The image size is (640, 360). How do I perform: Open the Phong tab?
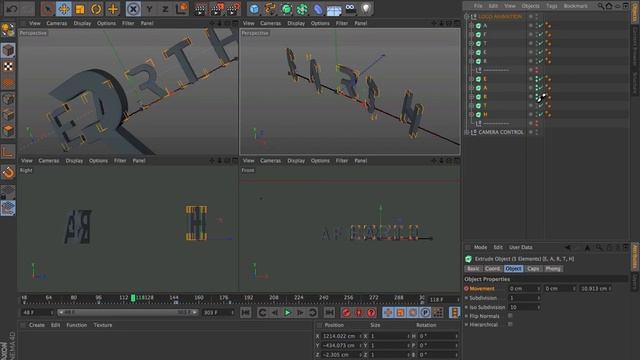[553, 269]
